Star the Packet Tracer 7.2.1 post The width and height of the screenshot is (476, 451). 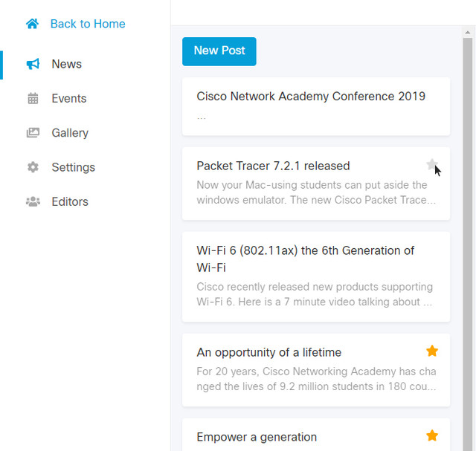[x=431, y=165]
